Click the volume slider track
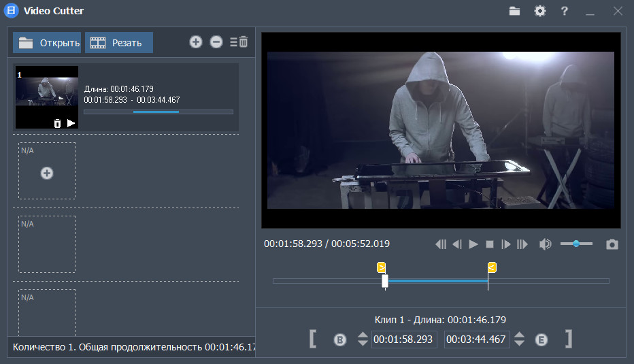 [576, 244]
